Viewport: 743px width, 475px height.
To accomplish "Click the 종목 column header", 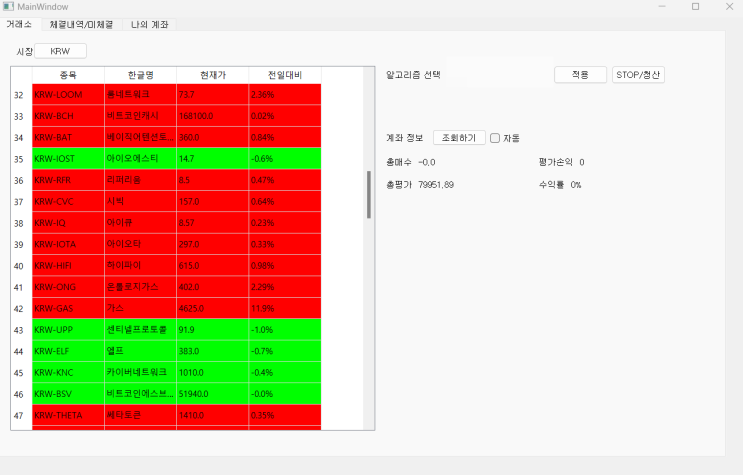I will (x=68, y=75).
